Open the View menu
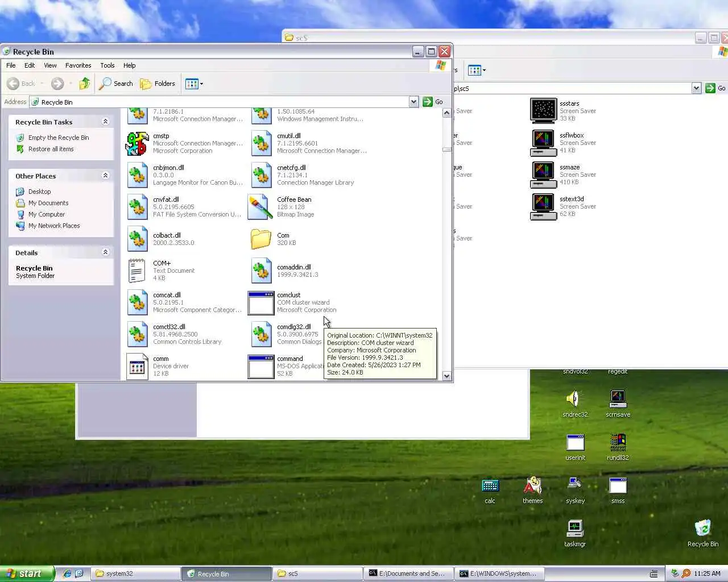 tap(50, 65)
